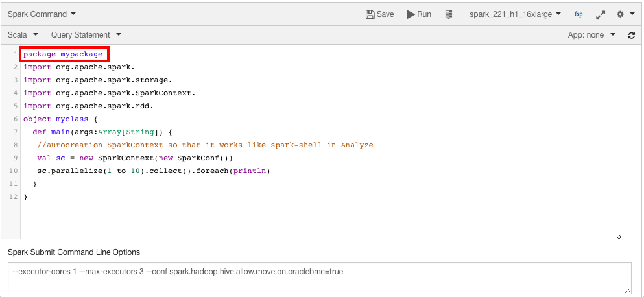The image size is (644, 297).
Task: Open the settings gear menu
Action: 626,14
